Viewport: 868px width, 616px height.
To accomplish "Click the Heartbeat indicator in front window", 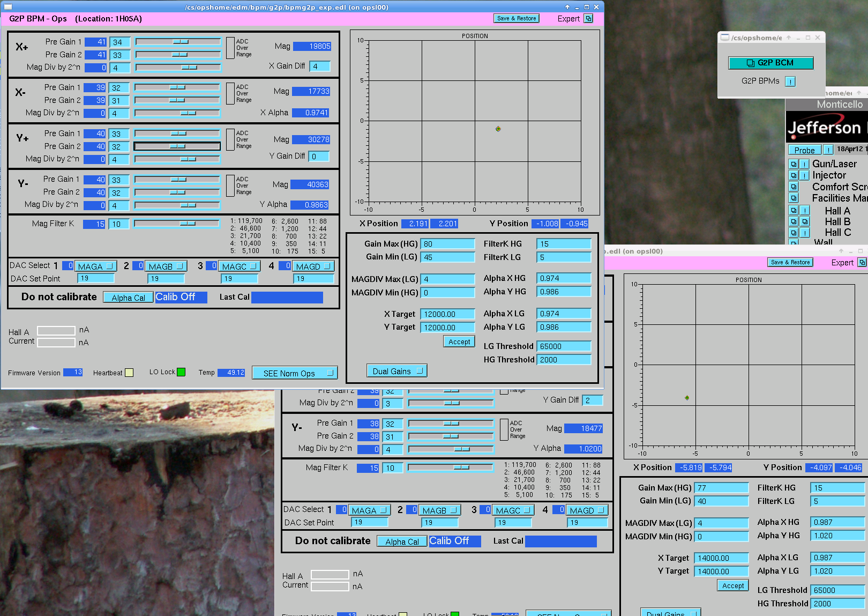I will tap(129, 373).
